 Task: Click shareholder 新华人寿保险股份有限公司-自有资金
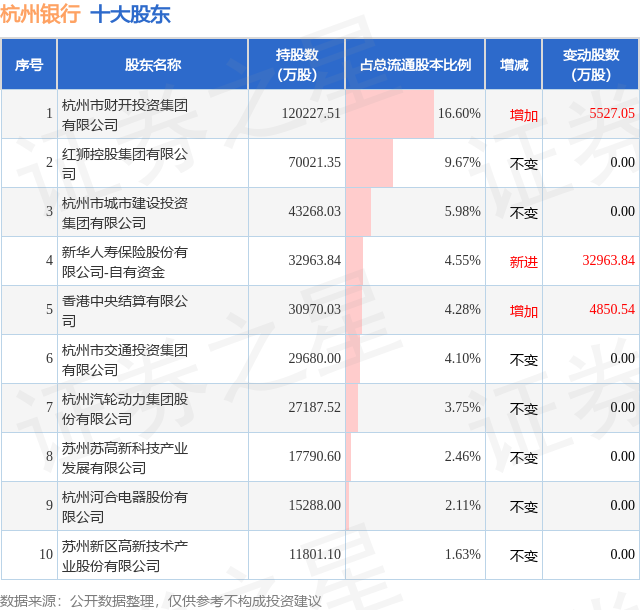pos(124,262)
